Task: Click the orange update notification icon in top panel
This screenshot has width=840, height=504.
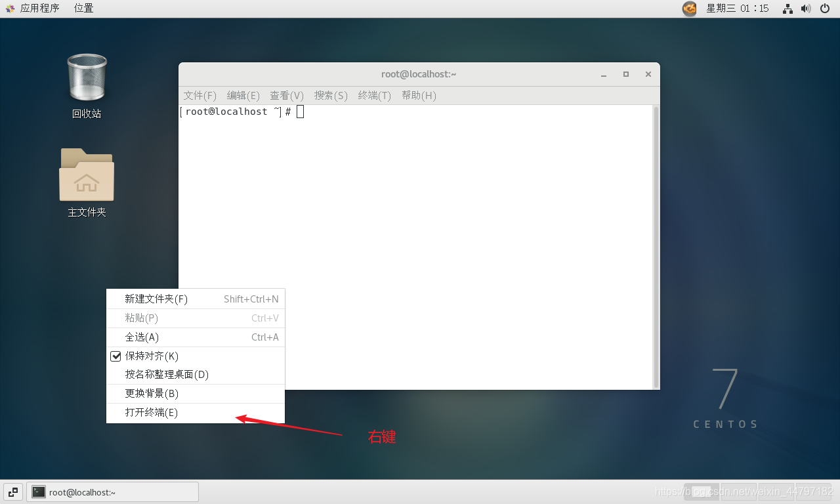Action: (690, 9)
